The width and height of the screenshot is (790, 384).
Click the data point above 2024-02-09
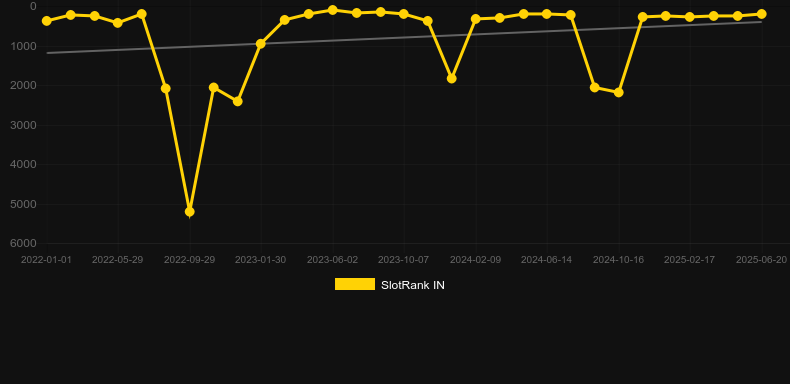point(476,19)
